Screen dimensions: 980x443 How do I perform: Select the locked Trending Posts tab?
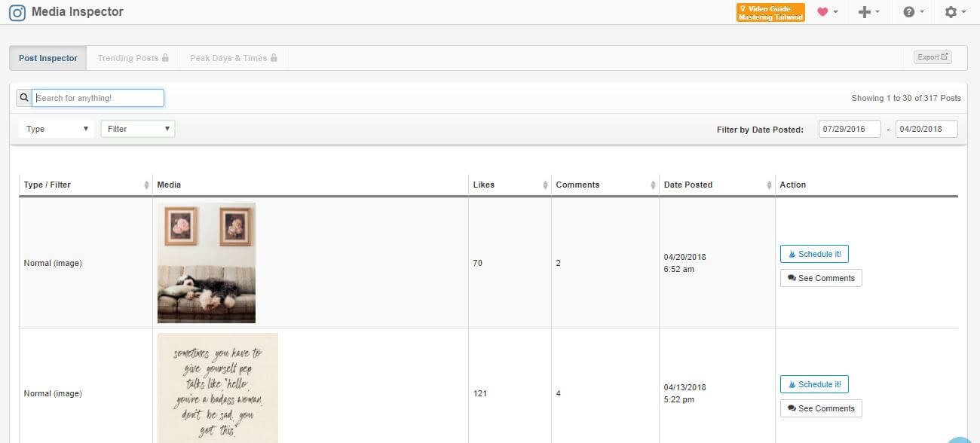133,58
